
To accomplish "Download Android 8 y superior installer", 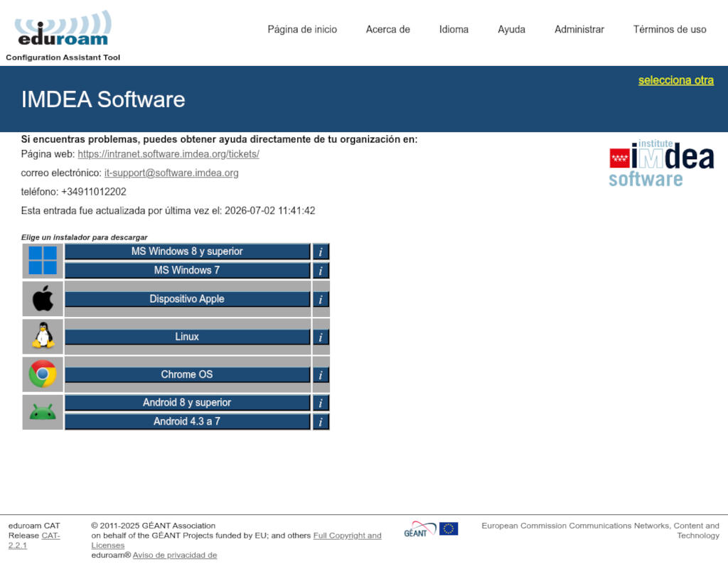I will point(187,403).
